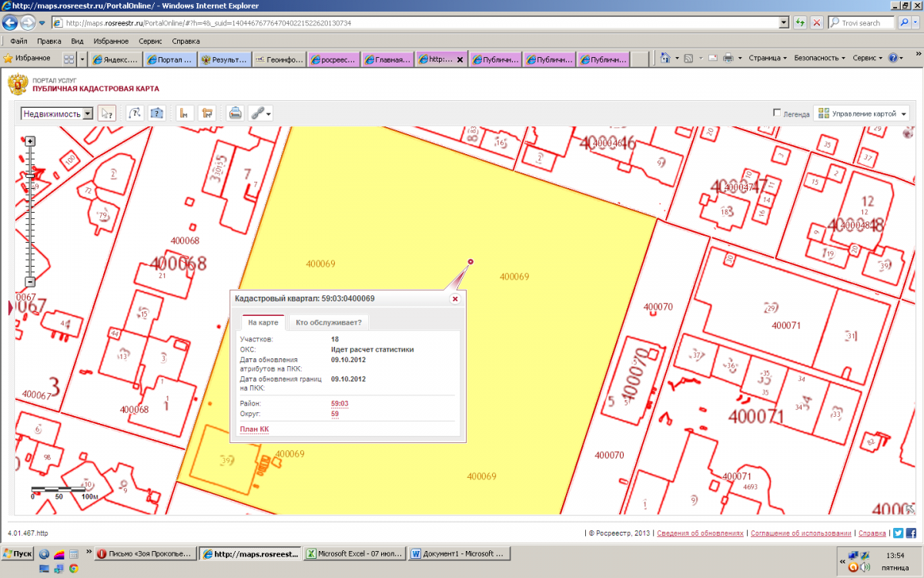924x578 pixels.
Task: Close the cadastral quarter info popup
Action: click(454, 299)
